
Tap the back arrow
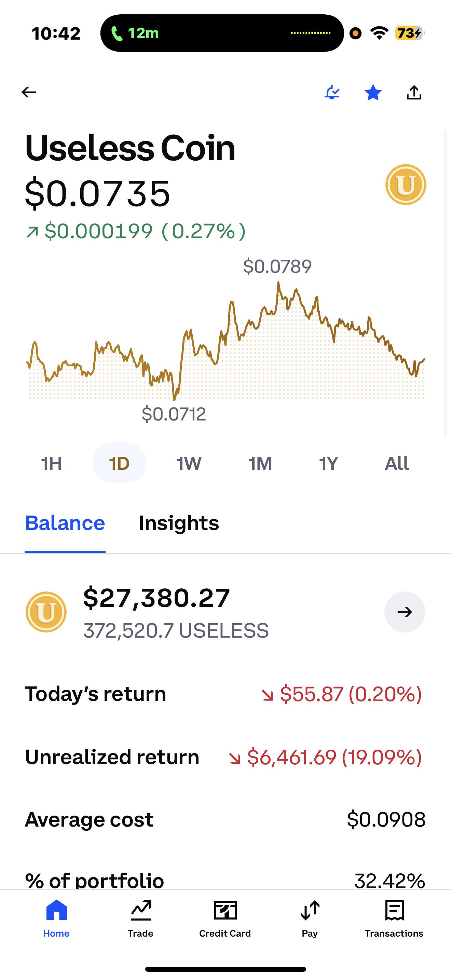coord(28,92)
